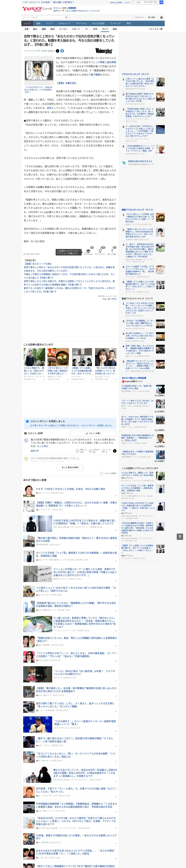This screenshot has height=868, width=186.
Task: Share article on X icon under headline
Action: tap(57, 51)
